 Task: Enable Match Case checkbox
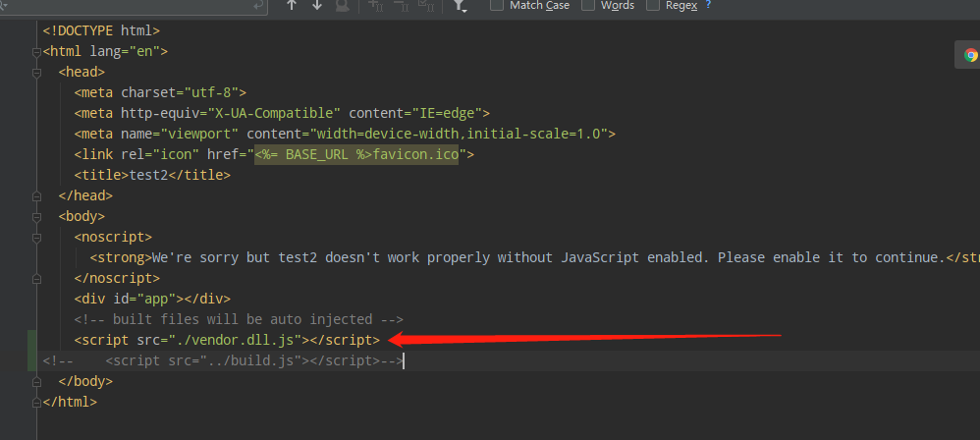pos(497,5)
